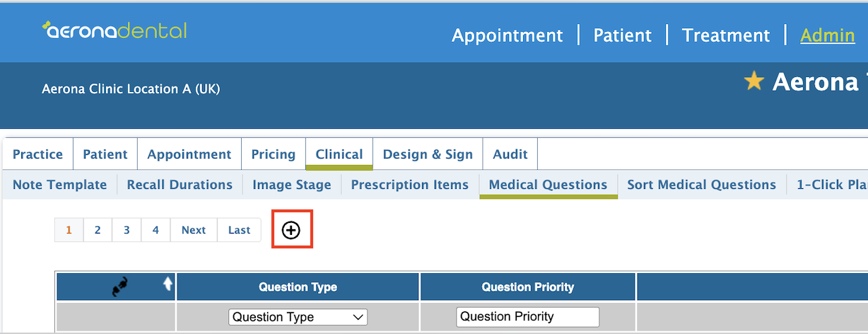This screenshot has width=868, height=334.
Task: Sort rows using the white arrow icon
Action: point(168,283)
